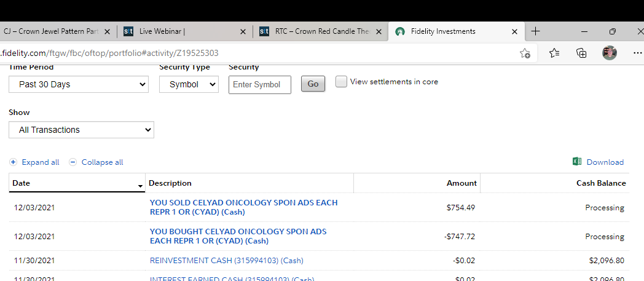This screenshot has height=281, width=644.
Task: Click the user profile avatar icon
Action: tap(610, 53)
